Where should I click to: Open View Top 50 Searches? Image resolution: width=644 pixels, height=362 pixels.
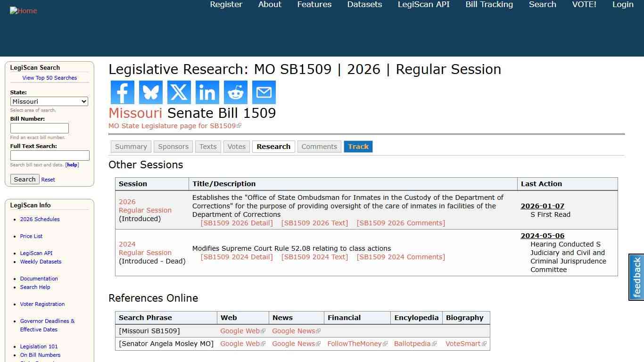(x=50, y=78)
